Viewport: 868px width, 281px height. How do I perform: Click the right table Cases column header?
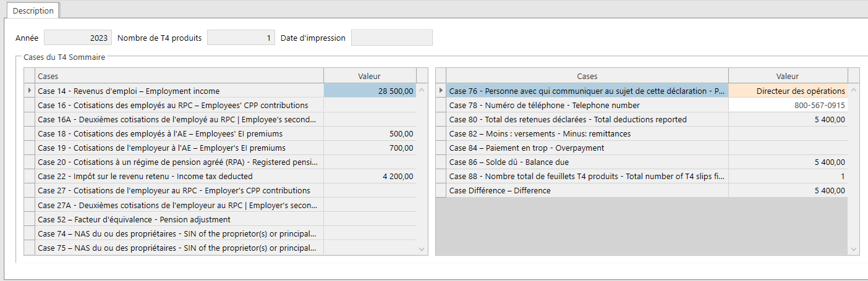click(587, 76)
